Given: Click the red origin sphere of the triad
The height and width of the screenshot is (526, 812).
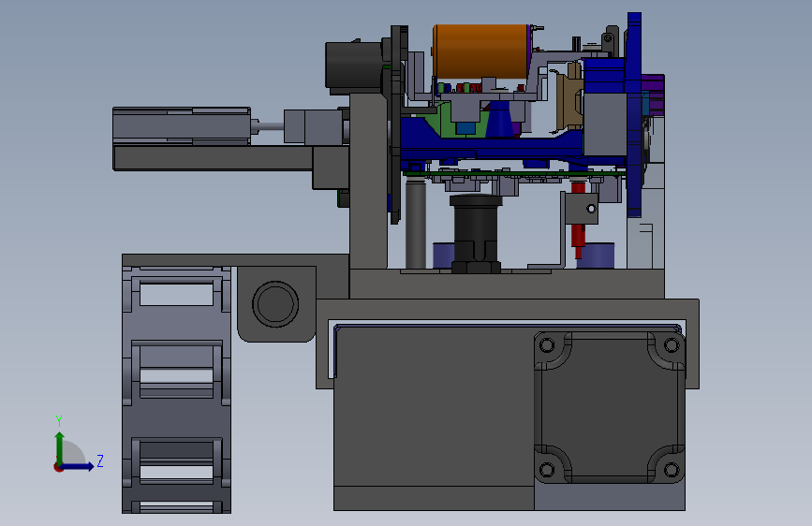Looking at the screenshot, I should coord(57,467).
